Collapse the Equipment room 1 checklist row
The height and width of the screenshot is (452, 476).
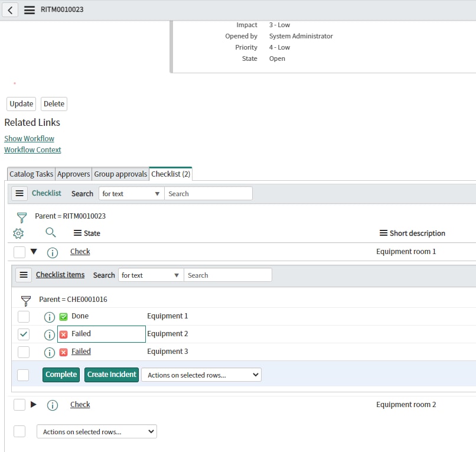pos(34,252)
